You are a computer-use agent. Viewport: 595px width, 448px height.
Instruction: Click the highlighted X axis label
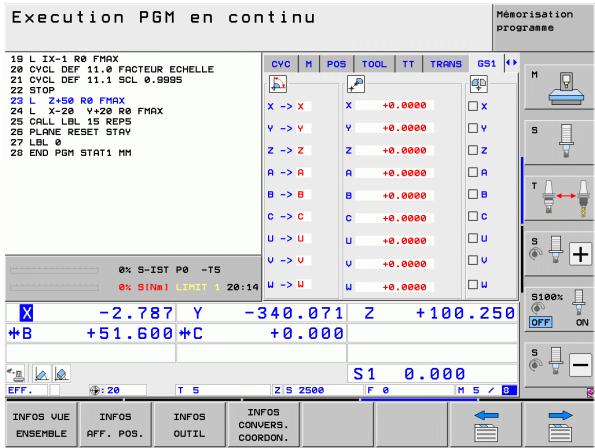coord(26,313)
